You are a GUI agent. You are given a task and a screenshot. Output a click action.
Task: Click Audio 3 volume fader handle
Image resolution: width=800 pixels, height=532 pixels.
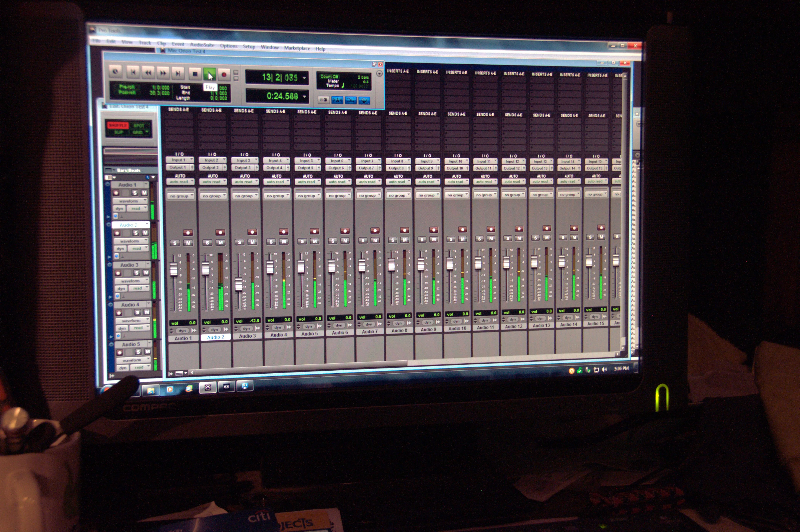point(239,284)
